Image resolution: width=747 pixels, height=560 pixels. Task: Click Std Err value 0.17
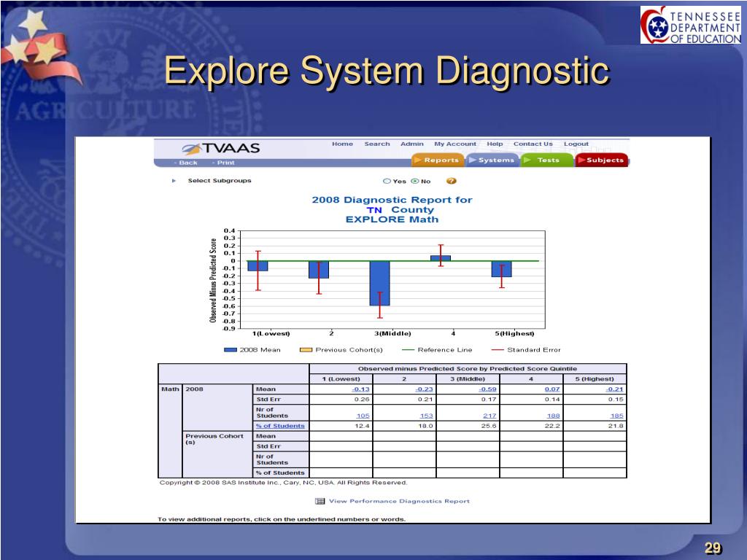[x=489, y=399]
